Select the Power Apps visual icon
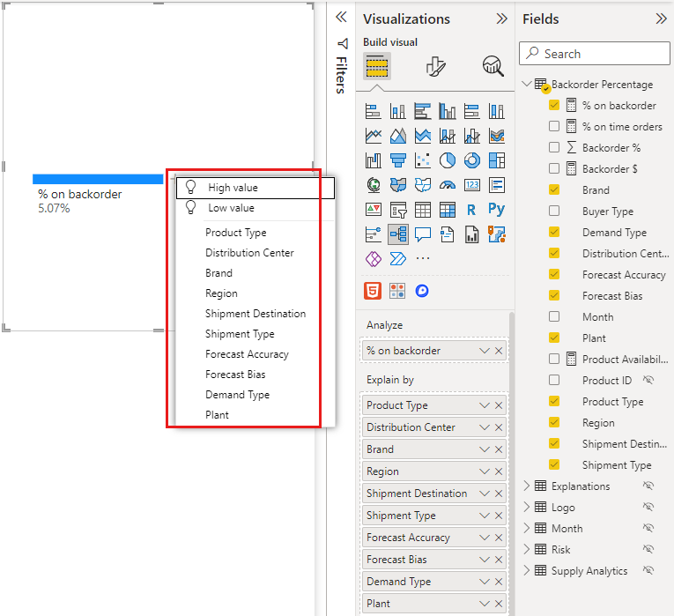Viewport: 674px width, 616px height. pyautogui.click(x=373, y=259)
